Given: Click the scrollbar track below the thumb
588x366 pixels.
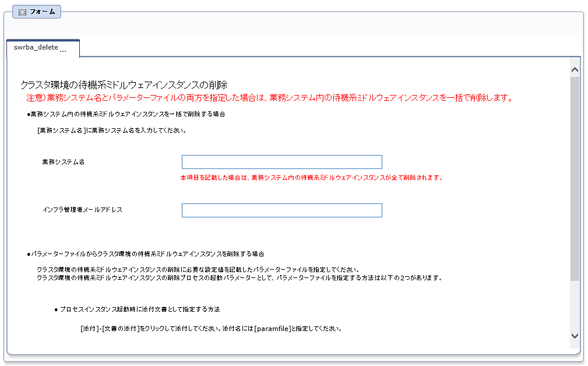Looking at the screenshot, I should tap(575, 306).
